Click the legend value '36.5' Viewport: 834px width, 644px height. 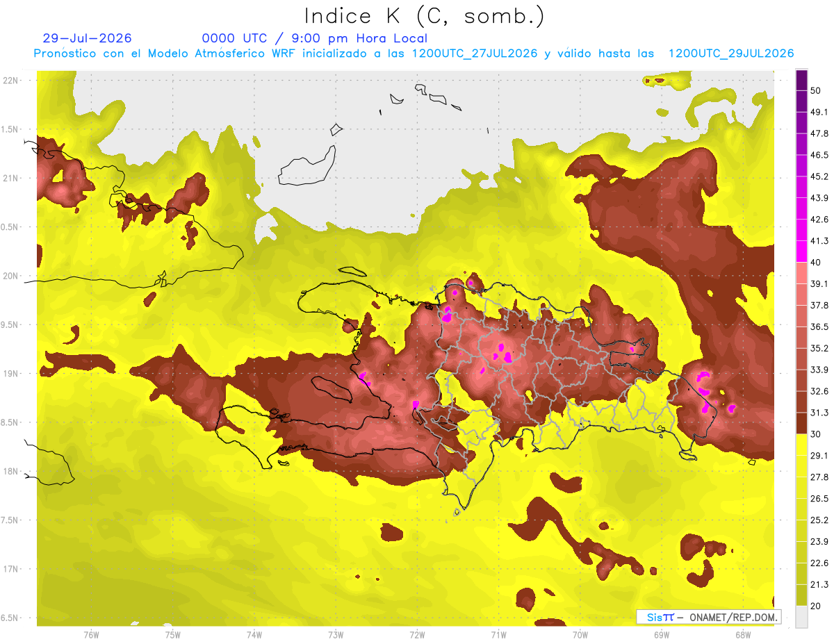pyautogui.click(x=819, y=327)
